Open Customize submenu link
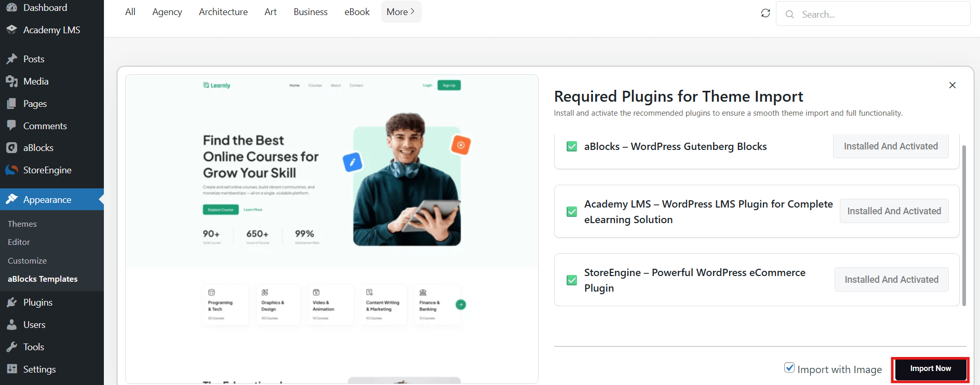 click(27, 261)
